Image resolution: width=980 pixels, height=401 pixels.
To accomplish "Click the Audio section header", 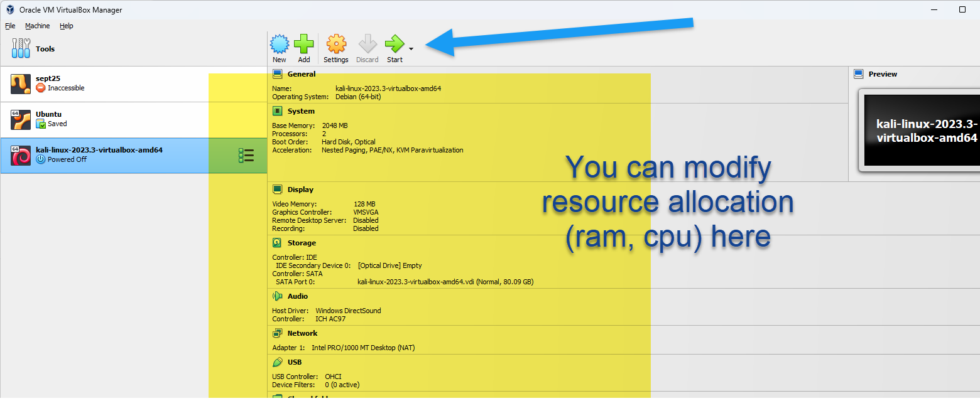I will click(298, 296).
